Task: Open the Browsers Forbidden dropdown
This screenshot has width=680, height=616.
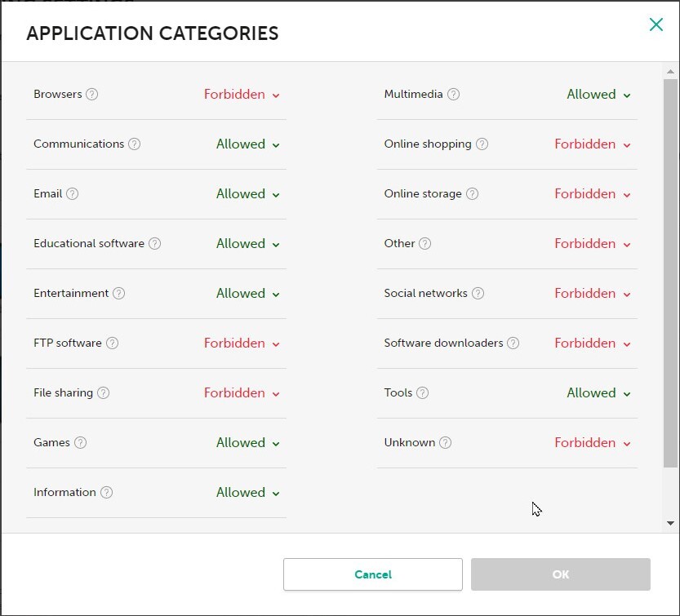Action: (x=242, y=95)
